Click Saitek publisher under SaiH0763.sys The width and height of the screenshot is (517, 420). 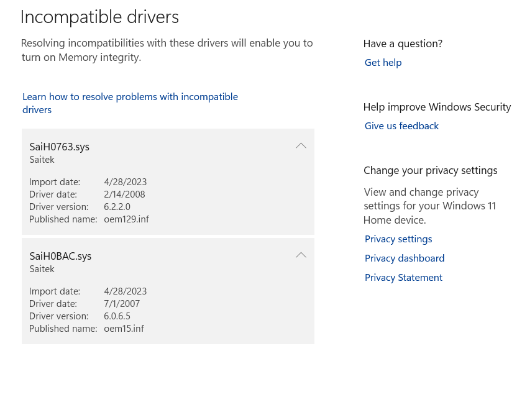(42, 160)
